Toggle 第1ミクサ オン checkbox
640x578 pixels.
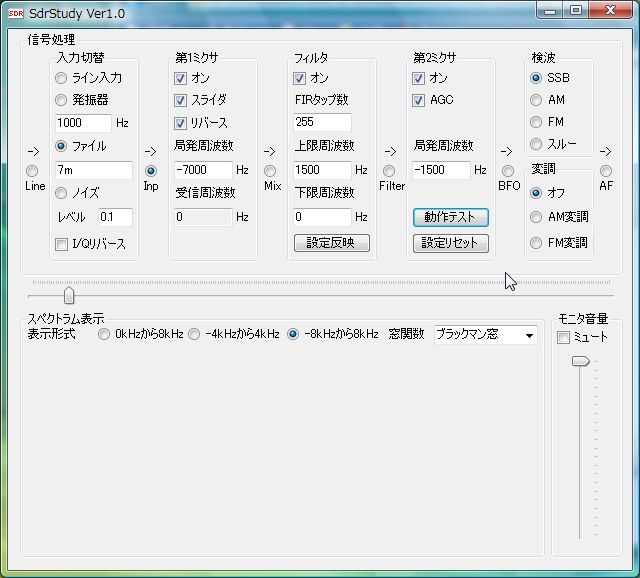coord(180,78)
